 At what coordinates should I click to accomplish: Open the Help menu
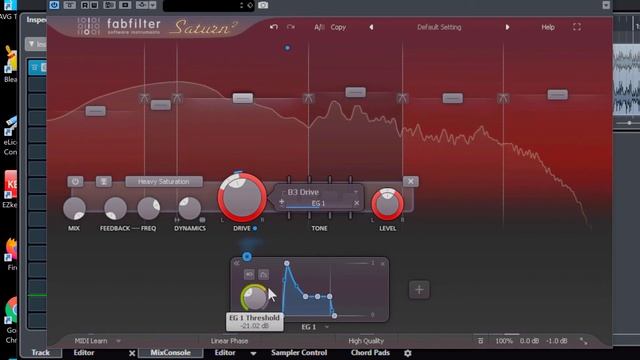548,27
